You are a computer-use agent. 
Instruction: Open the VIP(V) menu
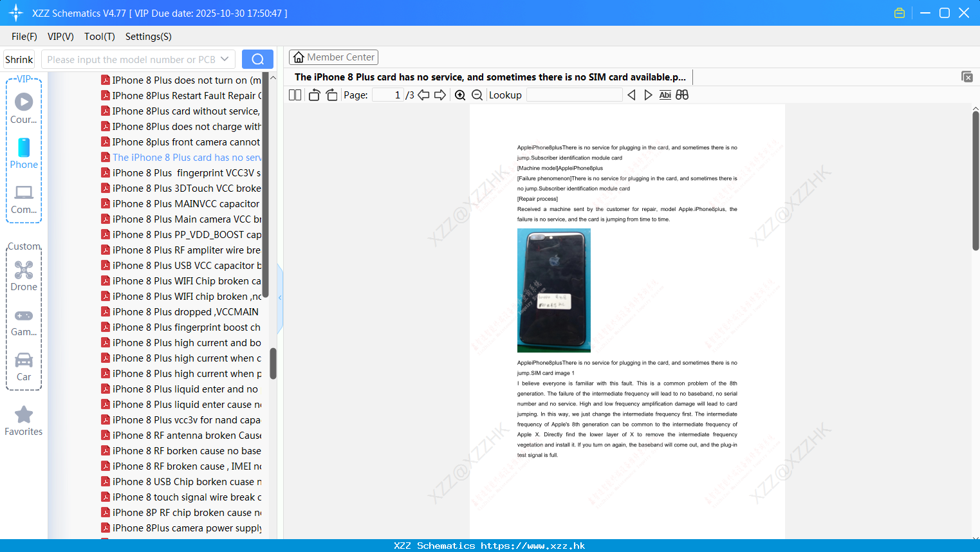pyautogui.click(x=60, y=37)
